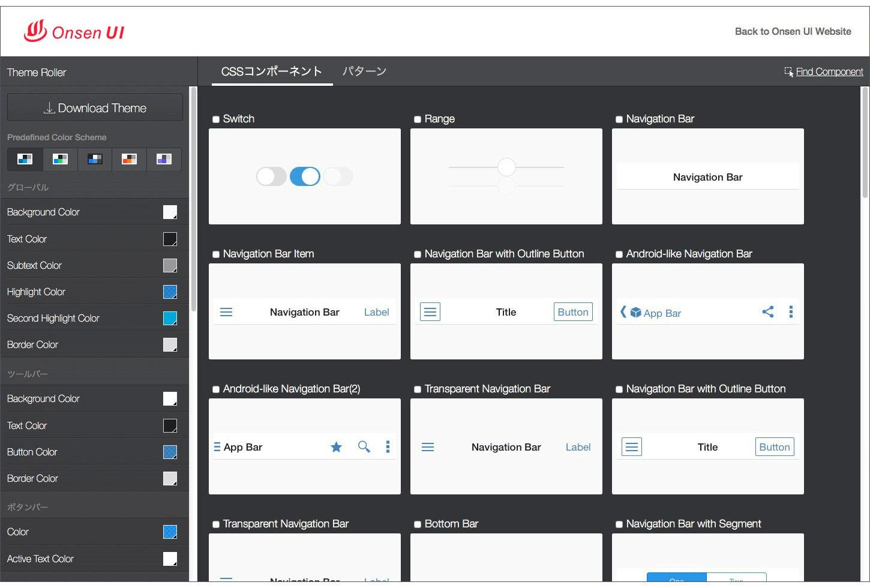
Task: Click the active Range slider knob
Action: [x=506, y=167]
